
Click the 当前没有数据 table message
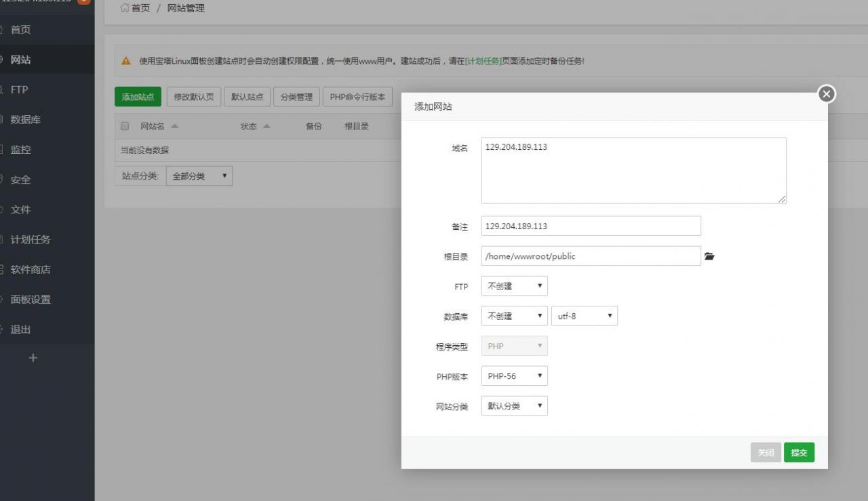tap(144, 151)
